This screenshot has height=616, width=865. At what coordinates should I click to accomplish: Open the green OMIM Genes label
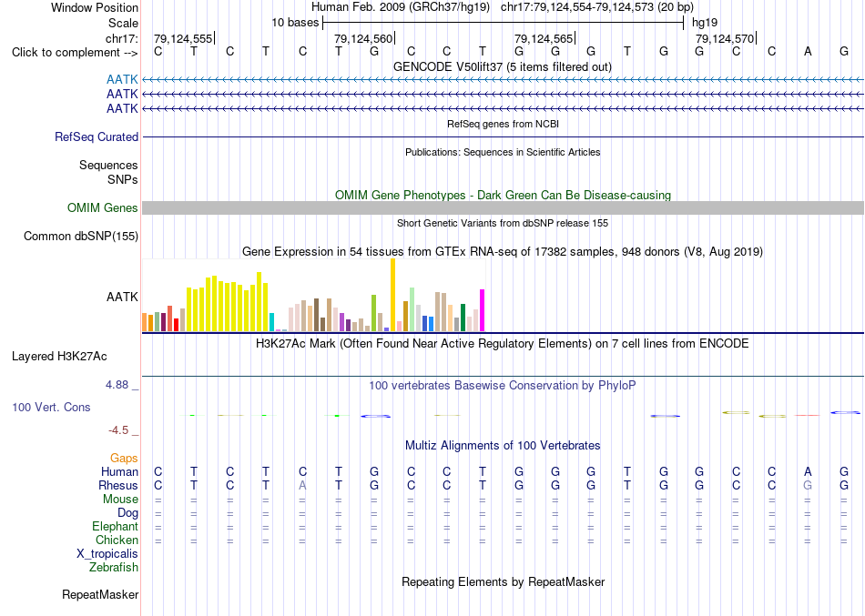[x=103, y=207]
